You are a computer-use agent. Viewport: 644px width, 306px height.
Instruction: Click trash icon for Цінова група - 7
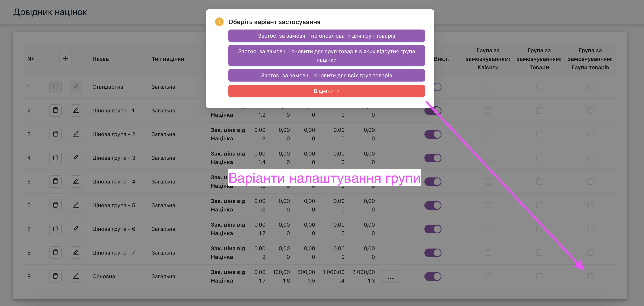click(x=55, y=253)
